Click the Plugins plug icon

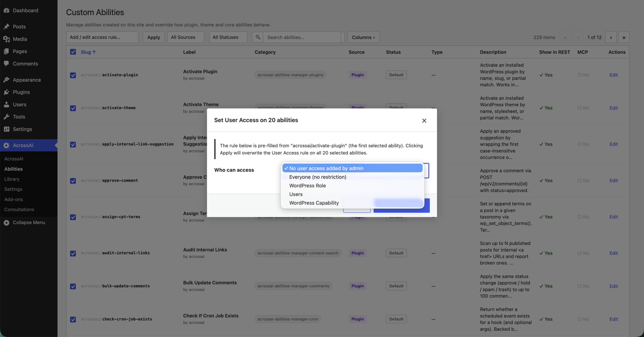pyautogui.click(x=7, y=92)
